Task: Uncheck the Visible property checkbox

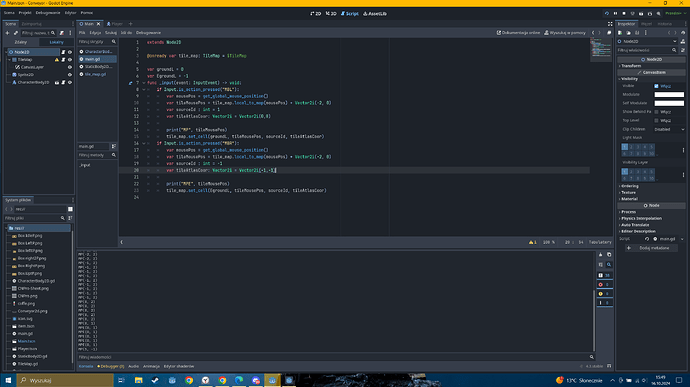Action: click(656, 86)
